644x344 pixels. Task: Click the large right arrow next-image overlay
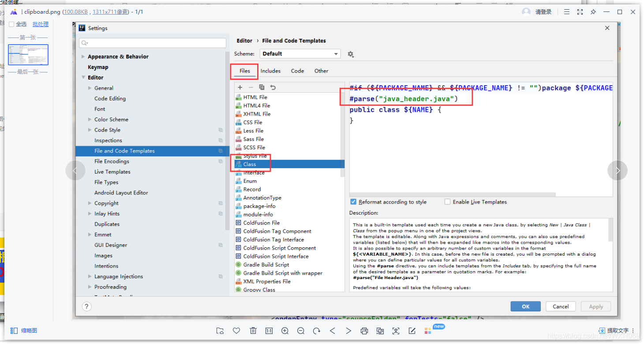tap(618, 170)
